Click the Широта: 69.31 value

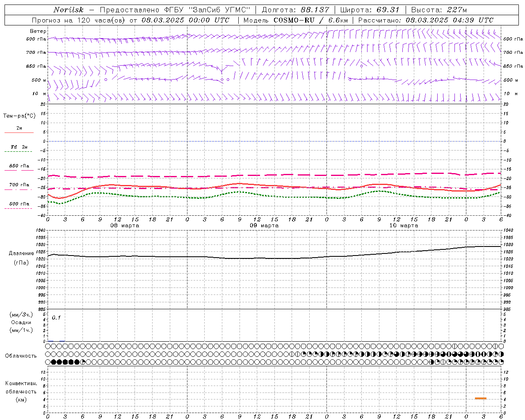[x=370, y=10]
